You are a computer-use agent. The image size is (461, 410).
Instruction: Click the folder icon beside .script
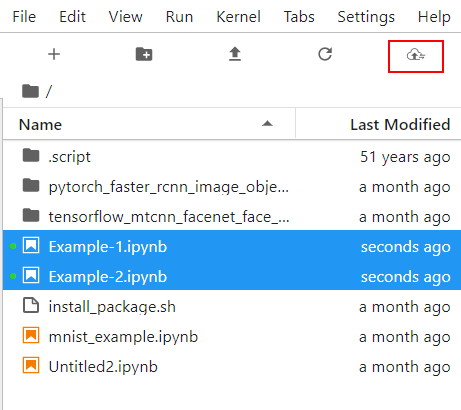click(31, 155)
